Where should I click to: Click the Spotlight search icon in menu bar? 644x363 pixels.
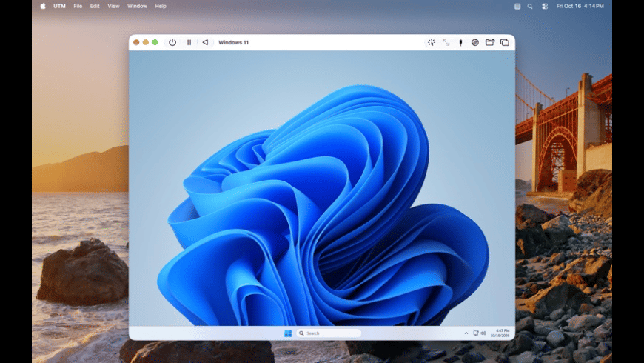pyautogui.click(x=530, y=6)
